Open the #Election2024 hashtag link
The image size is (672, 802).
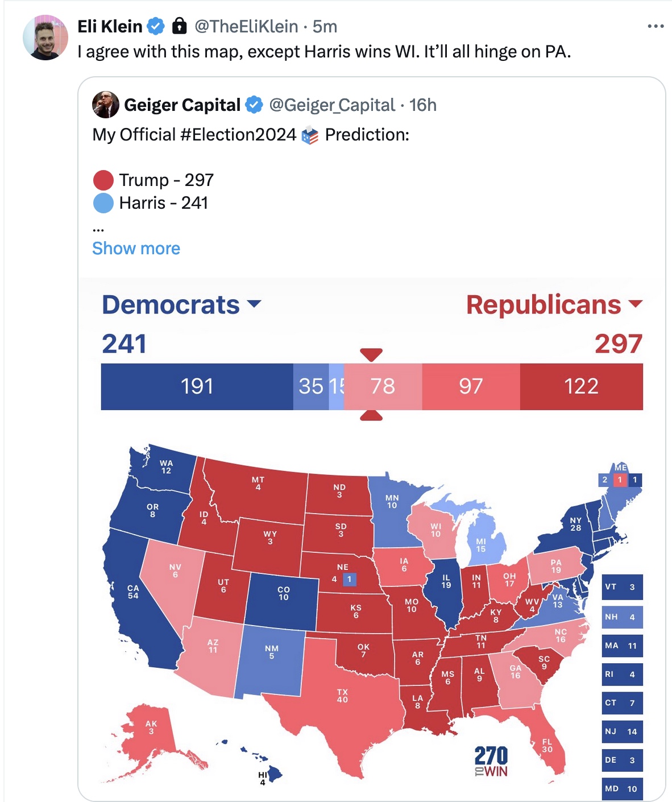pyautogui.click(x=238, y=135)
